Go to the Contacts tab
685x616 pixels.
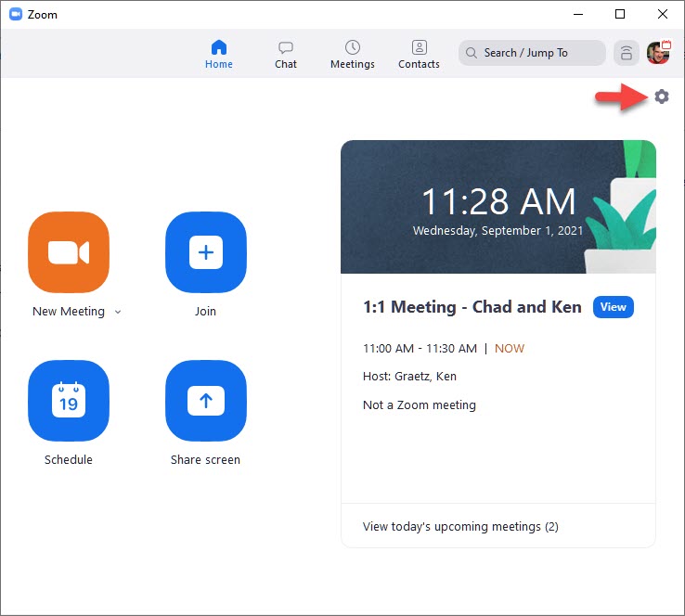(x=419, y=54)
